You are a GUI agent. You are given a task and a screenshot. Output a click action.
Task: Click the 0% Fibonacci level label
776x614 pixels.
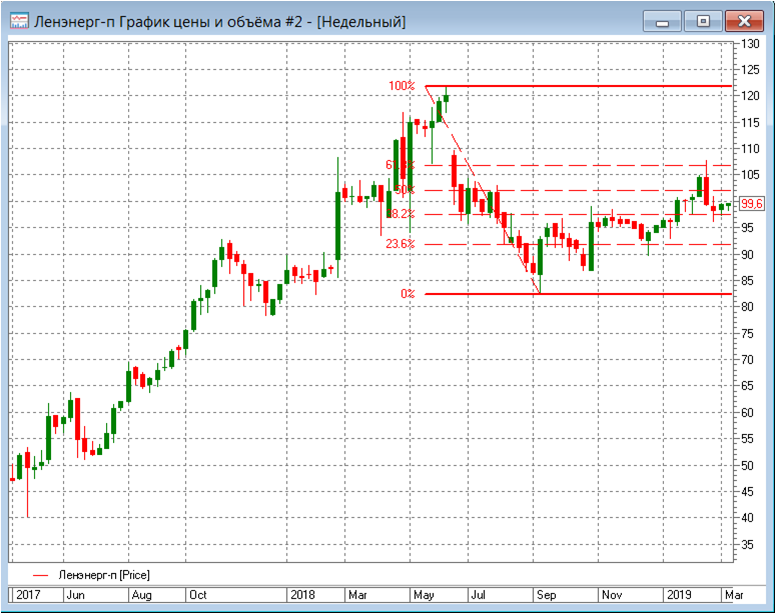click(x=407, y=294)
